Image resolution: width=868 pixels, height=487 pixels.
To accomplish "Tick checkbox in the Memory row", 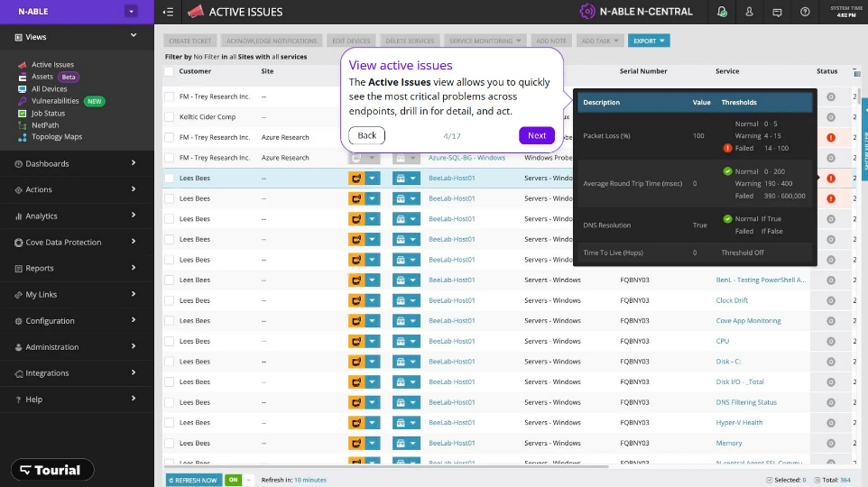I will [169, 444].
